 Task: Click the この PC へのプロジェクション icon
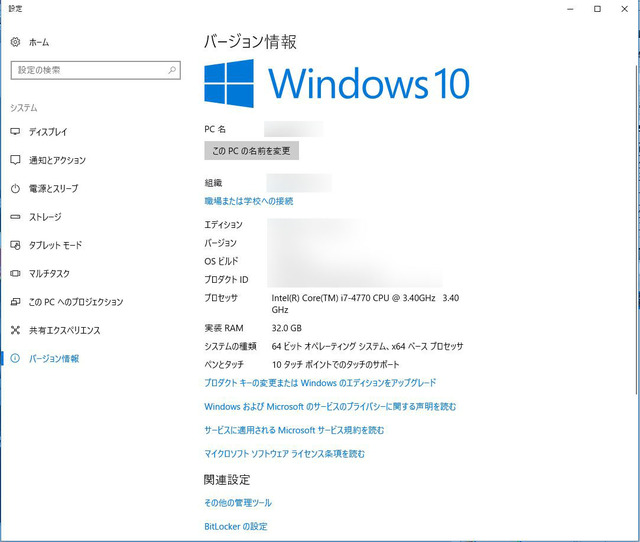15,302
